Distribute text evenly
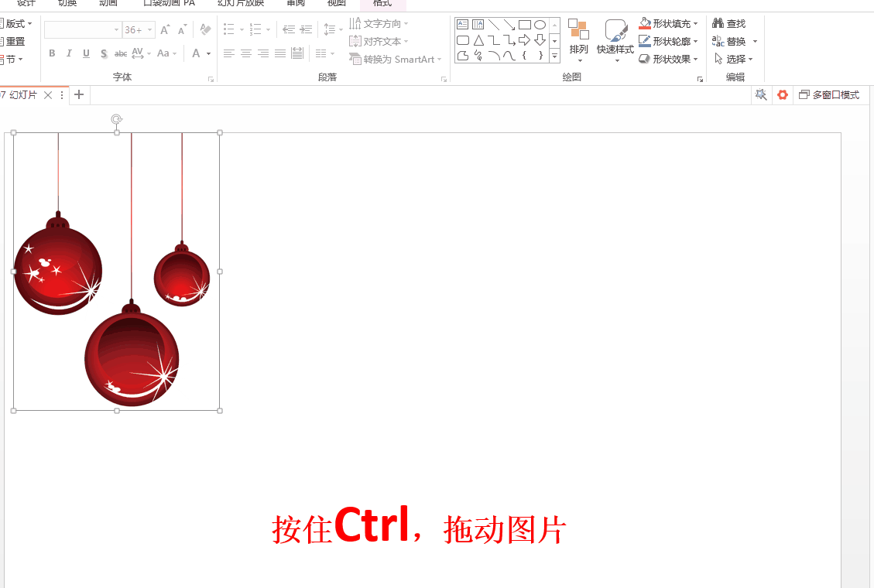Viewport: 874px width, 588px height. tap(297, 53)
